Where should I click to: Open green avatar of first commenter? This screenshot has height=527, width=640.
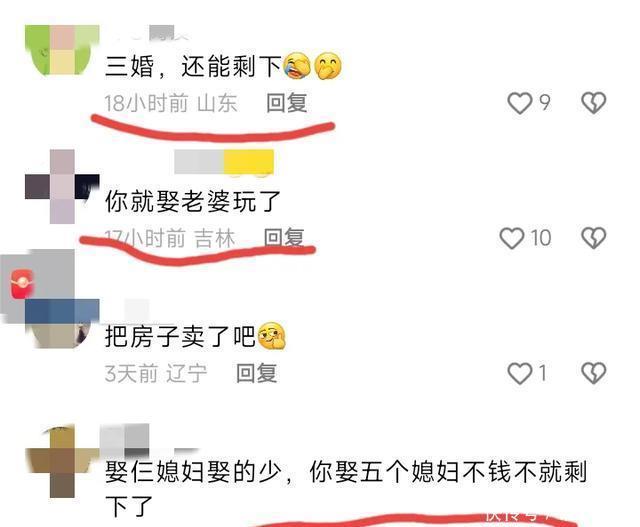[x=62, y=50]
